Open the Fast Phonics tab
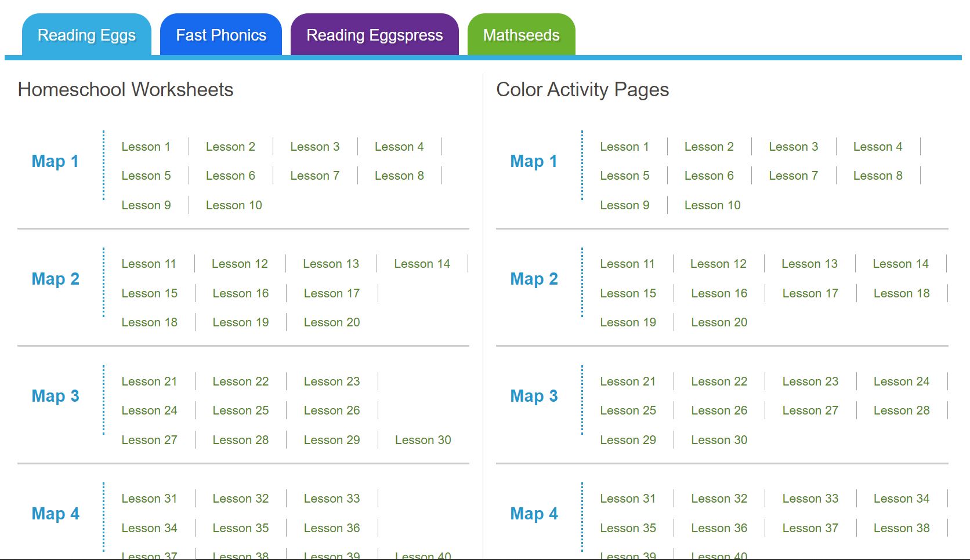The width and height of the screenshot is (970, 560). tap(221, 35)
